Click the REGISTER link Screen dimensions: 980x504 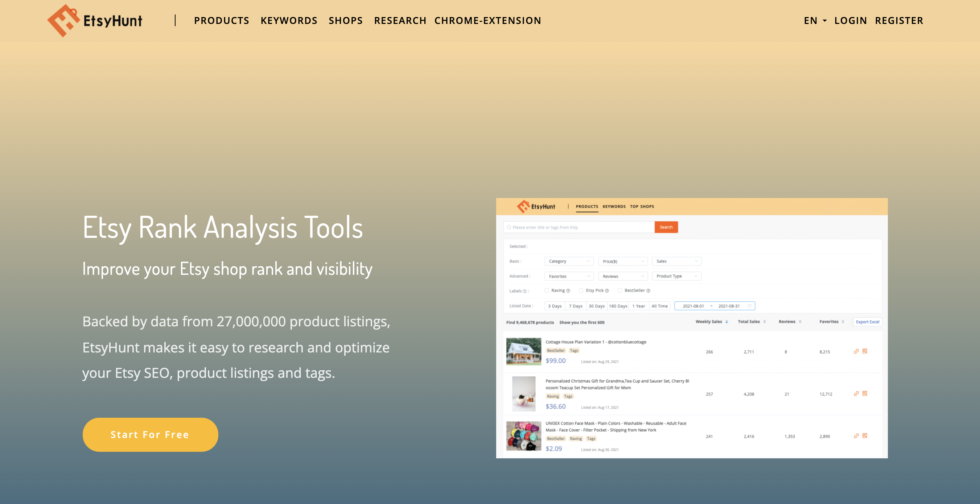click(x=899, y=21)
